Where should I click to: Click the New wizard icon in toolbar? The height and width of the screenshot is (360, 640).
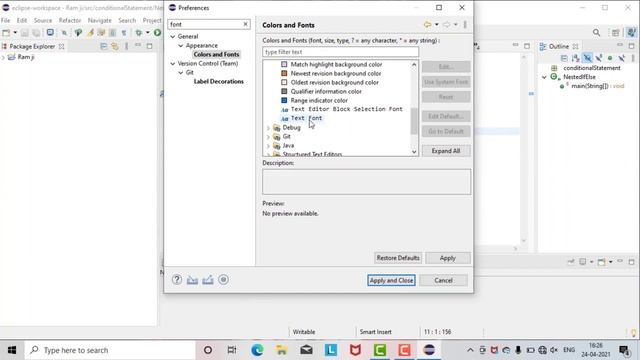6,33
